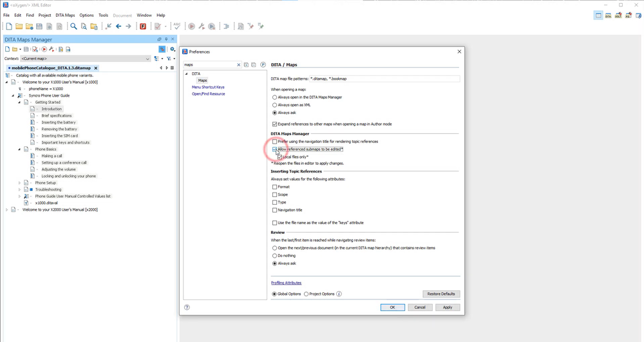Open the File menu
Screen dimensions: 644x342
(x=6, y=15)
